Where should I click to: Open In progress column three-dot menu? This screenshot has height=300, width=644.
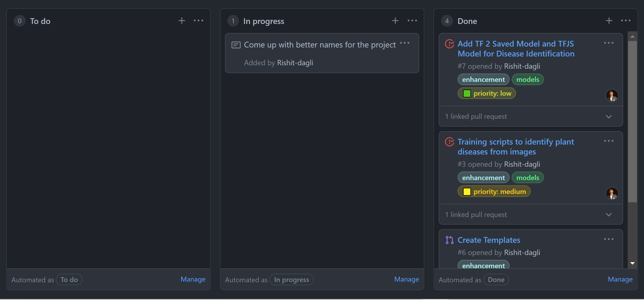click(412, 21)
